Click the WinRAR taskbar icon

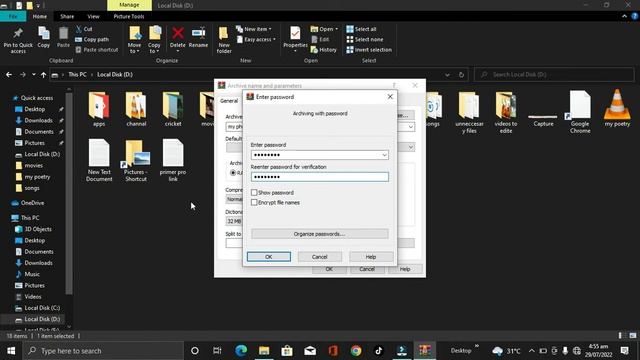tap(425, 350)
